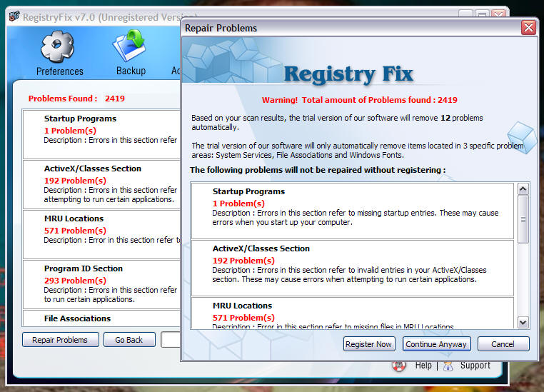
Task: Select Startup Programs entry in dialog list
Action: tap(353, 211)
